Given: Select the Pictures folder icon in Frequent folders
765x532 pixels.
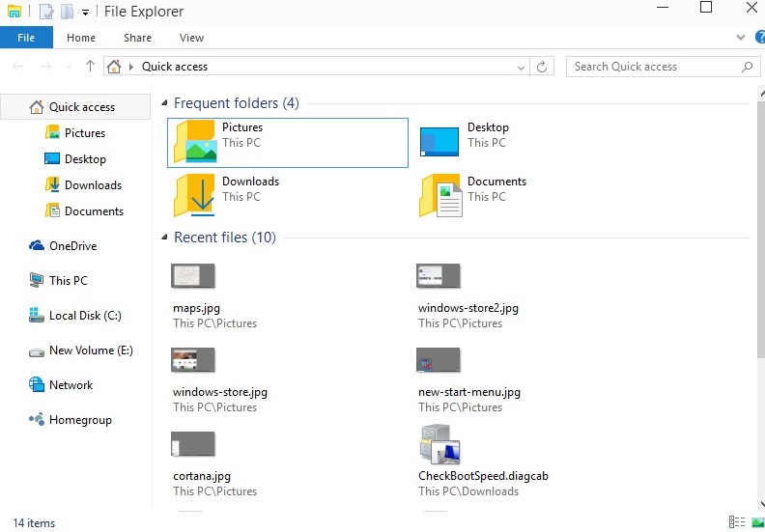Looking at the screenshot, I should 195,141.
